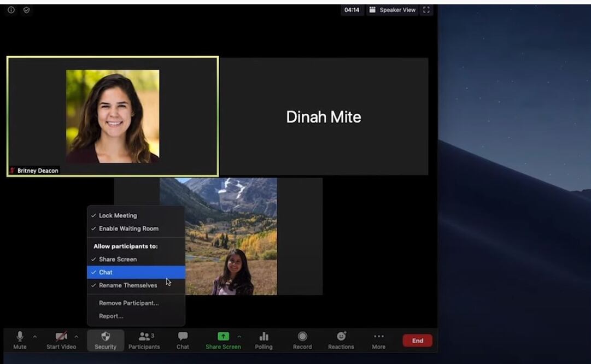Toggle the Lock Meeting option
The width and height of the screenshot is (591, 364).
[118, 215]
